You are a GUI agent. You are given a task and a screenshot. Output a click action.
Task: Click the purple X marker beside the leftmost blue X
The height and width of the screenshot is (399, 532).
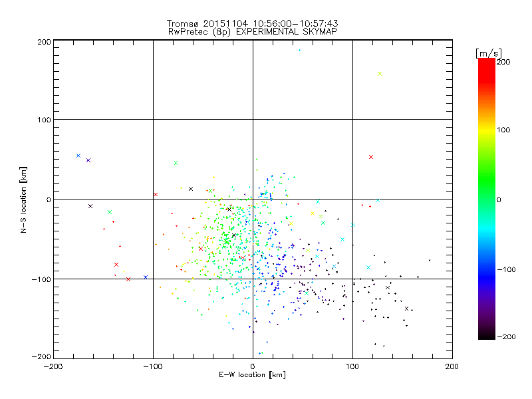click(x=88, y=160)
